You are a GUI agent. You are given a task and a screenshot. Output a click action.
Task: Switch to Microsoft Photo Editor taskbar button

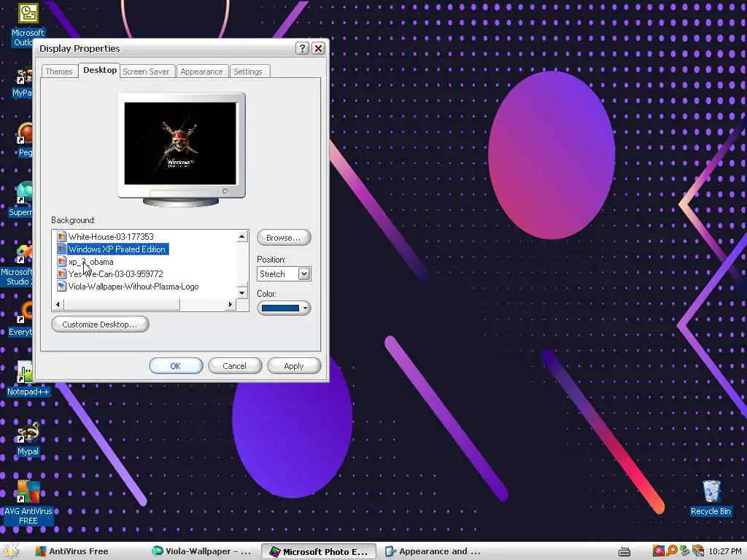click(x=318, y=551)
